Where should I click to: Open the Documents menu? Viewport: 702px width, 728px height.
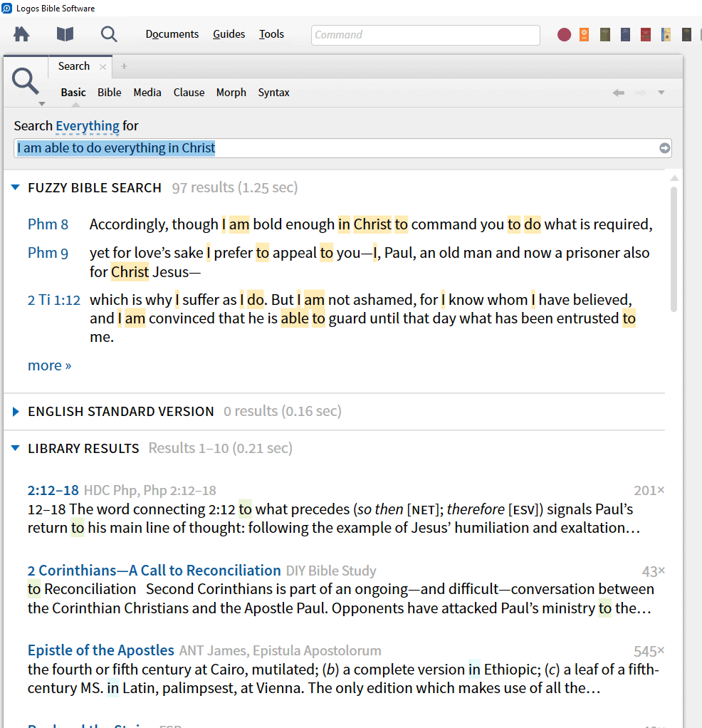coord(172,34)
